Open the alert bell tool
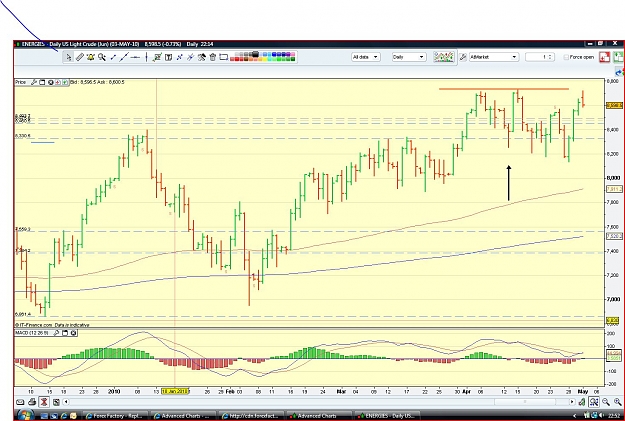This screenshot has height=421, width=625. point(91,57)
